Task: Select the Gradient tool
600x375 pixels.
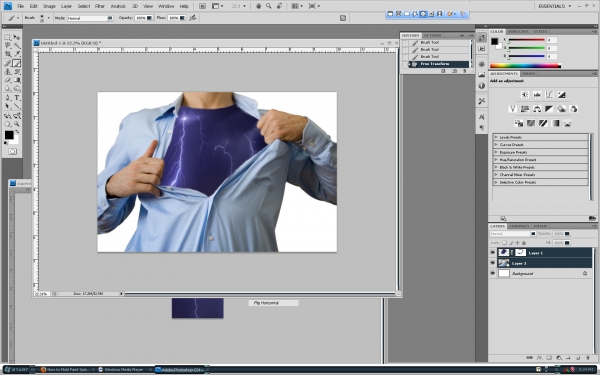Action: 17,80
